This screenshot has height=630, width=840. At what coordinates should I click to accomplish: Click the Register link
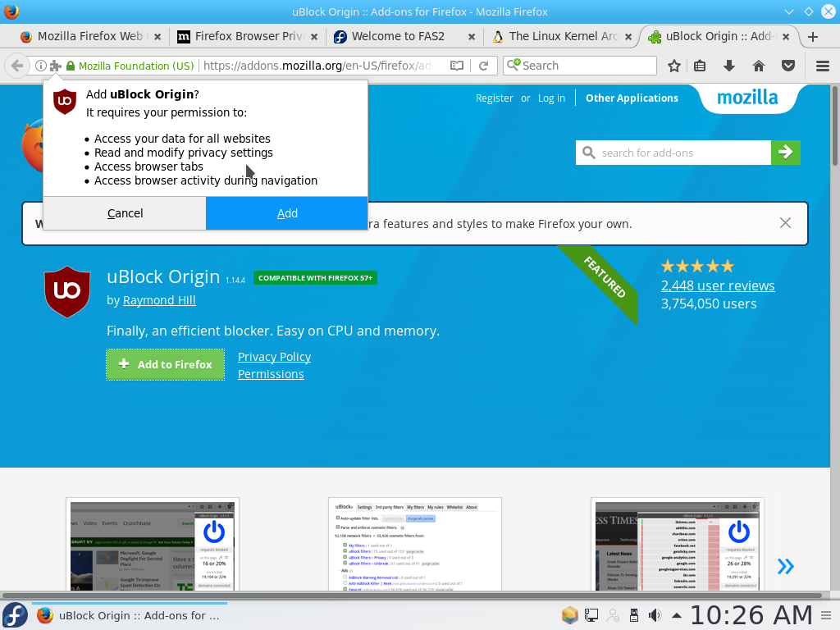tap(494, 98)
